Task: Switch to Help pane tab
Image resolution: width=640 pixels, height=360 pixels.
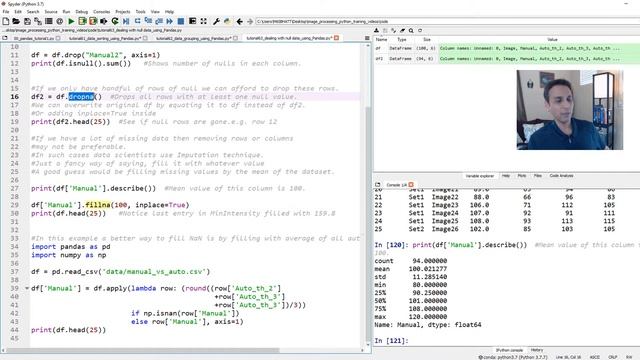Action: point(506,176)
